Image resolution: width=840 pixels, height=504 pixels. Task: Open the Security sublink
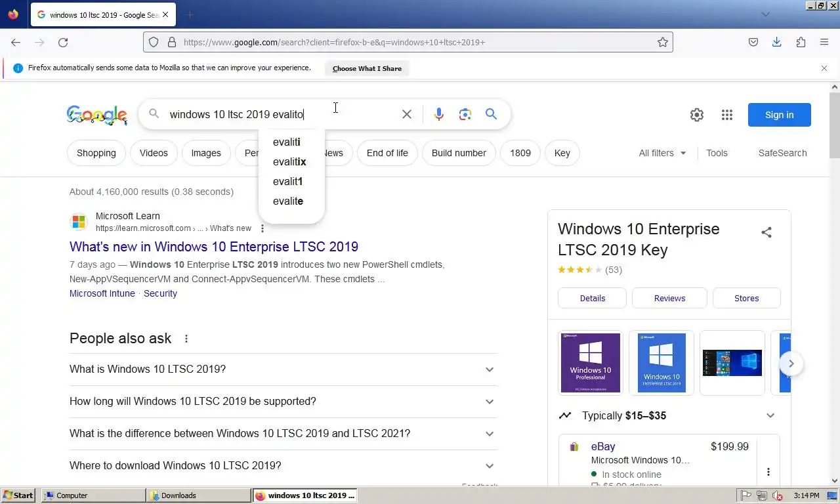pos(160,293)
